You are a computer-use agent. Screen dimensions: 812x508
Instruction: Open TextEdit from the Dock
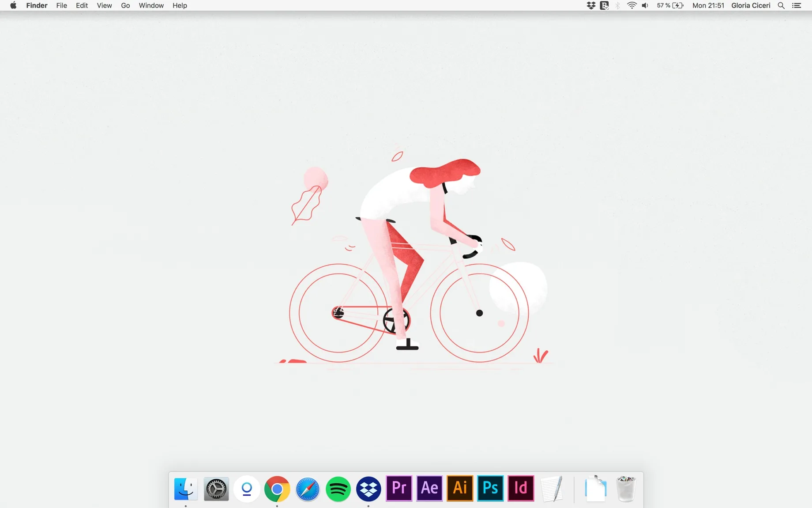coord(552,489)
